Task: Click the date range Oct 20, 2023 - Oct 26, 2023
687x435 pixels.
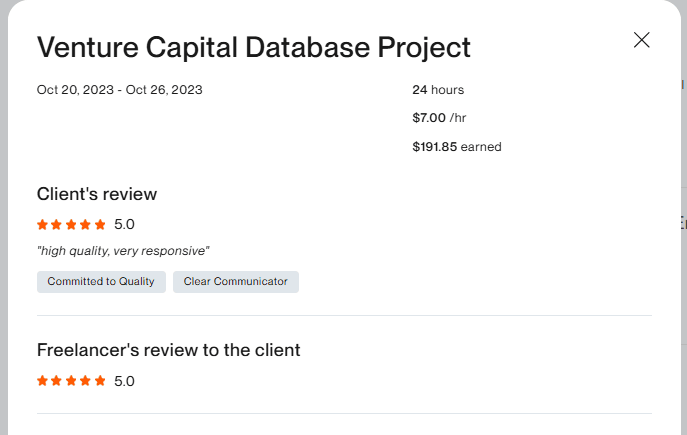Action: coord(120,90)
